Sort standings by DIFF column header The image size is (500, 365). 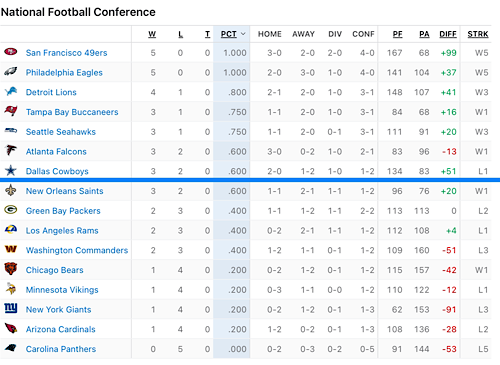coord(448,34)
